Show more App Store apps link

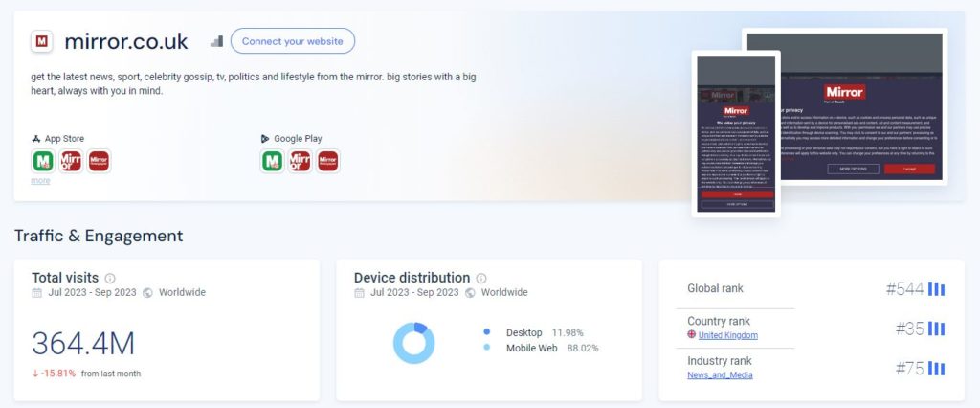coord(40,181)
